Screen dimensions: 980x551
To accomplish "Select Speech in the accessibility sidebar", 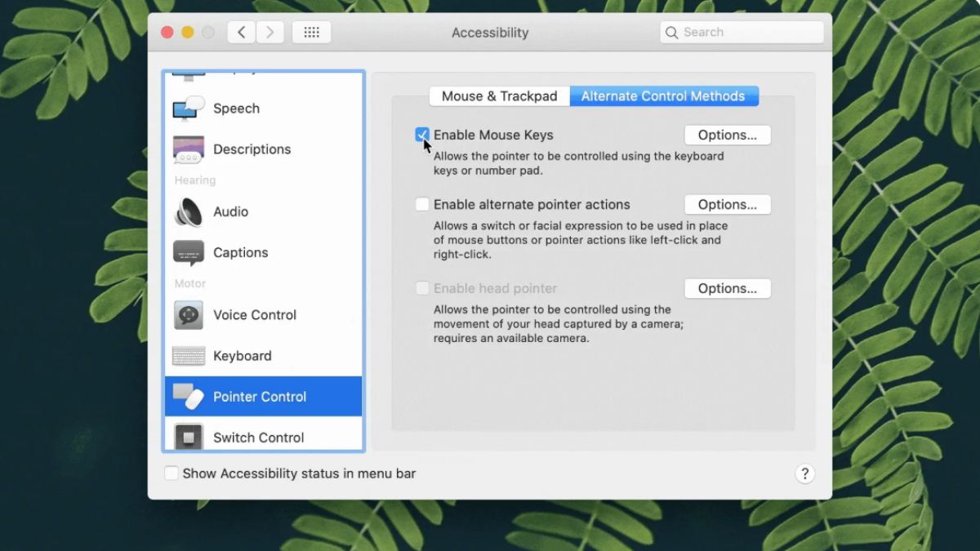I will pyautogui.click(x=236, y=108).
